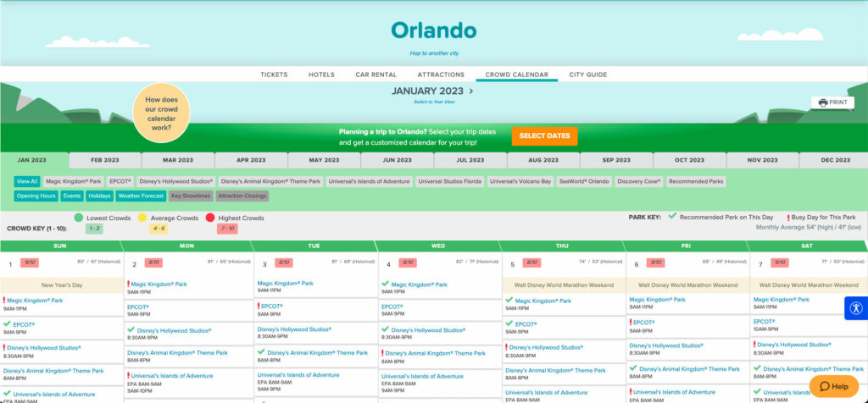Toggle the Recommended Parks filter
The height and width of the screenshot is (403, 868).
696,181
